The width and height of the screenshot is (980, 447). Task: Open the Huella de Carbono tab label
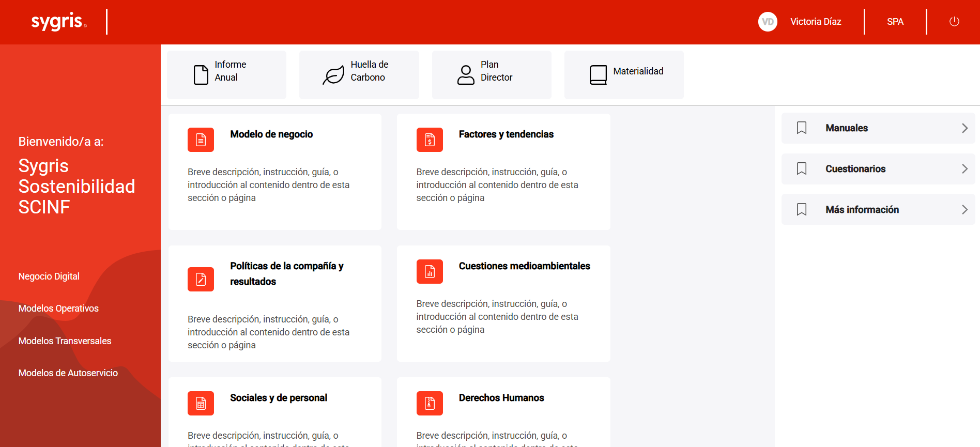tap(370, 71)
